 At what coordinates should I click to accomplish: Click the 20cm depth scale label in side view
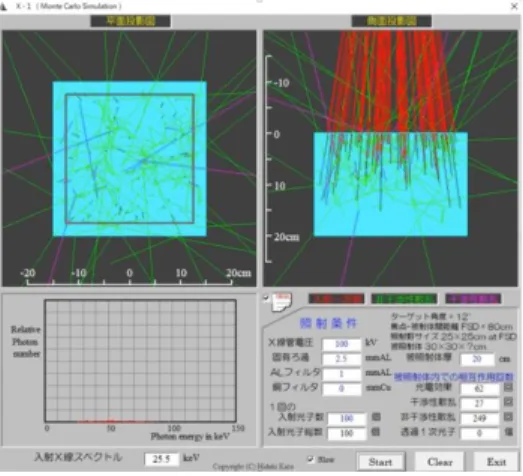pyautogui.click(x=287, y=237)
